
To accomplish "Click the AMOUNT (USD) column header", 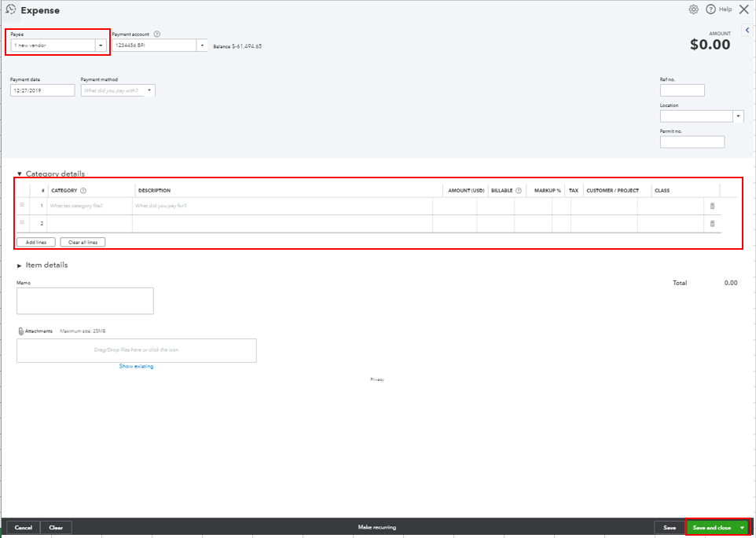I will pyautogui.click(x=466, y=191).
